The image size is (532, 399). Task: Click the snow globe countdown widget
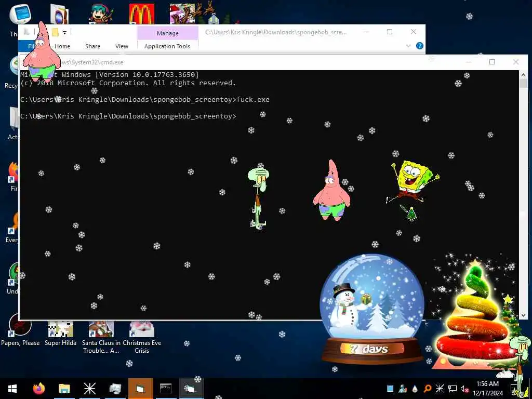point(372,309)
